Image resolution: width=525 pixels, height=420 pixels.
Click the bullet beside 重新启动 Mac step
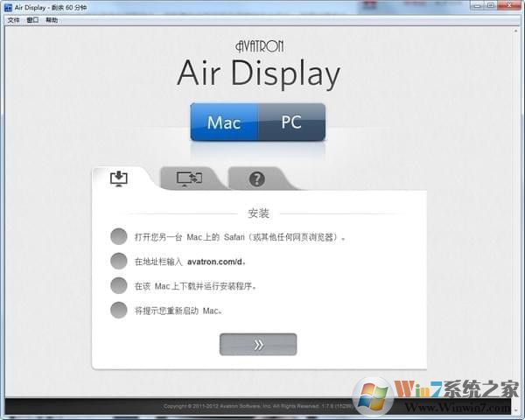coord(118,310)
